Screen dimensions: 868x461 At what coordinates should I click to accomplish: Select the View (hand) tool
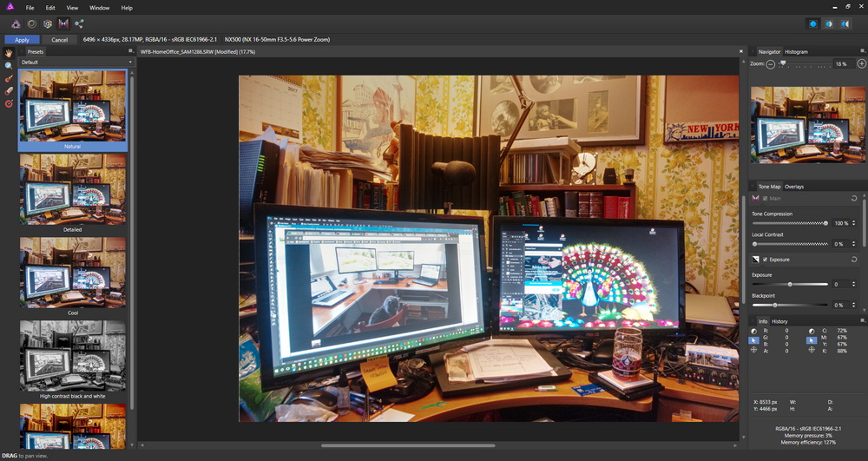click(9, 53)
